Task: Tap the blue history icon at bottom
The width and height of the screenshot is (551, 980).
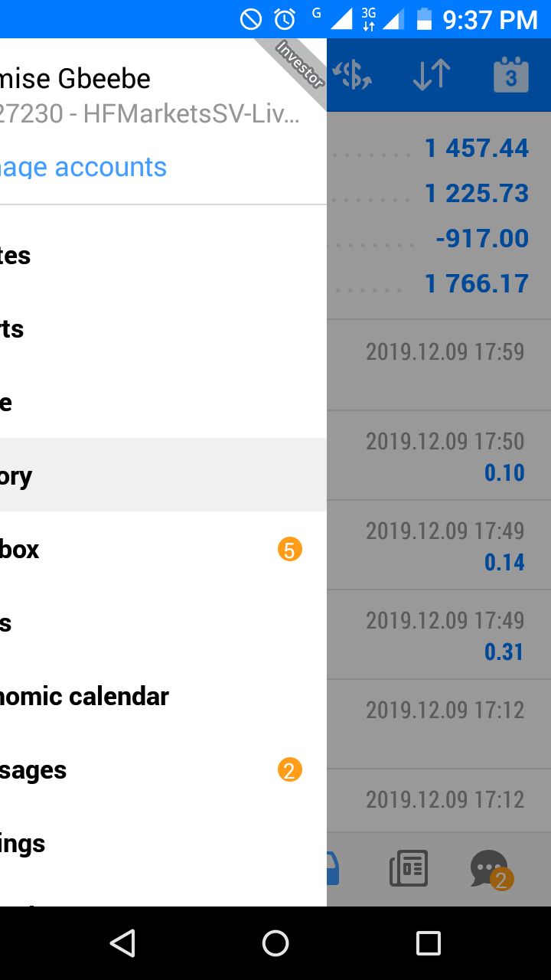Action: pos(334,869)
